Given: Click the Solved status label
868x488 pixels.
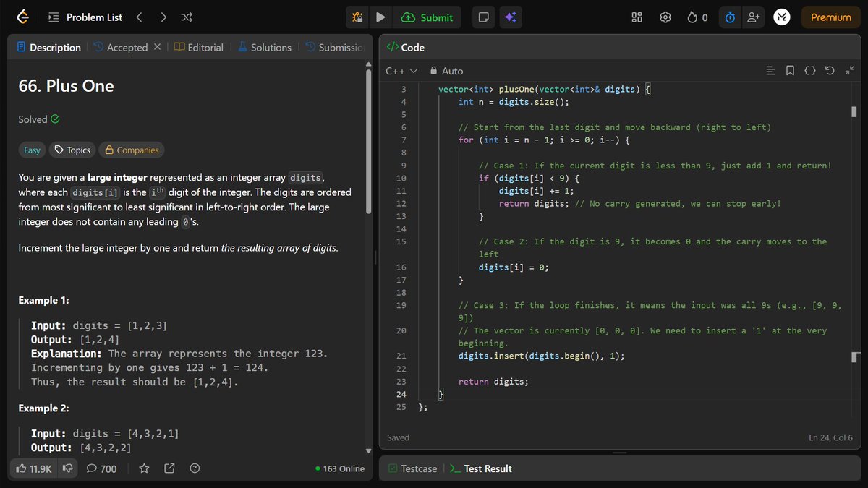Looking at the screenshot, I should click(x=39, y=119).
